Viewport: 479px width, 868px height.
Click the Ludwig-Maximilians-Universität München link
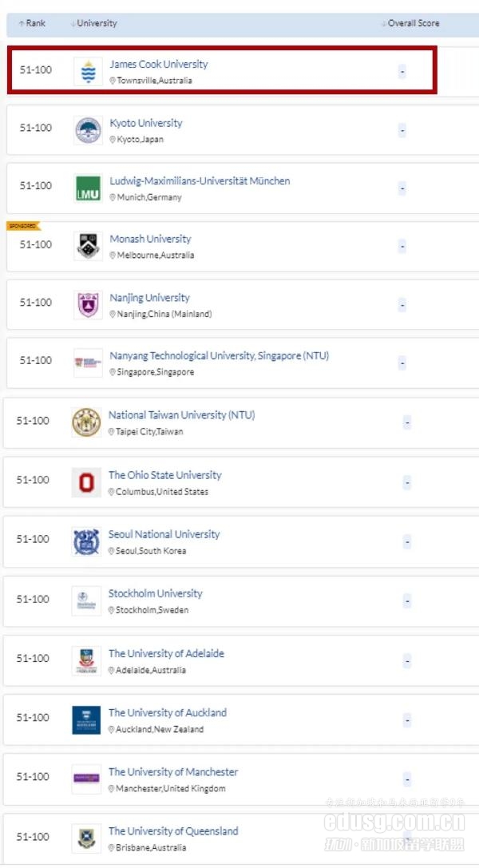pyautogui.click(x=200, y=181)
